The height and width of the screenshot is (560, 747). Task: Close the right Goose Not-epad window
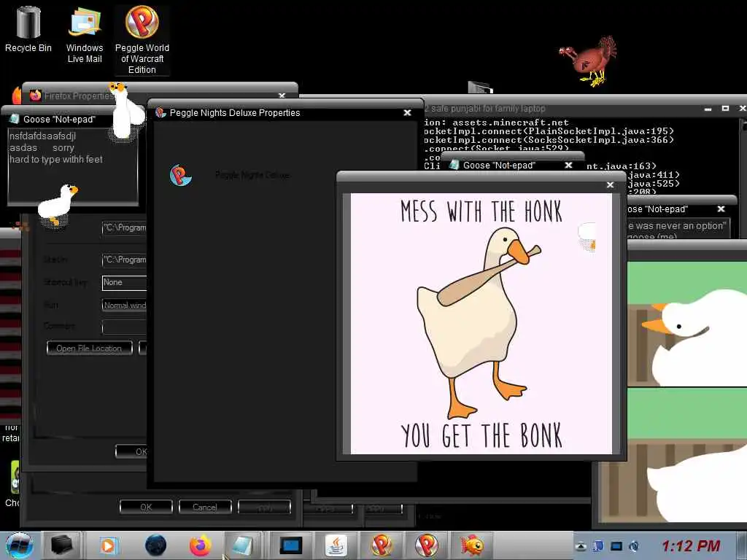pos(721,209)
